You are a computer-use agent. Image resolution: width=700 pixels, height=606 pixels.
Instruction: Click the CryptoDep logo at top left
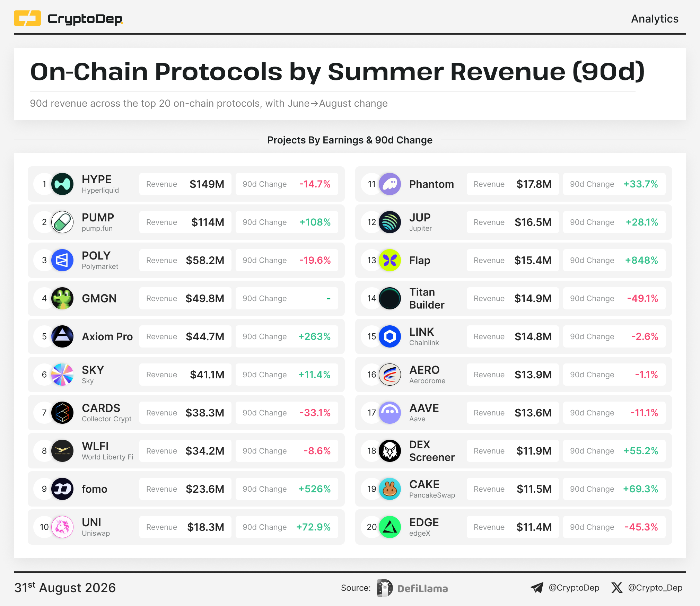(x=68, y=18)
